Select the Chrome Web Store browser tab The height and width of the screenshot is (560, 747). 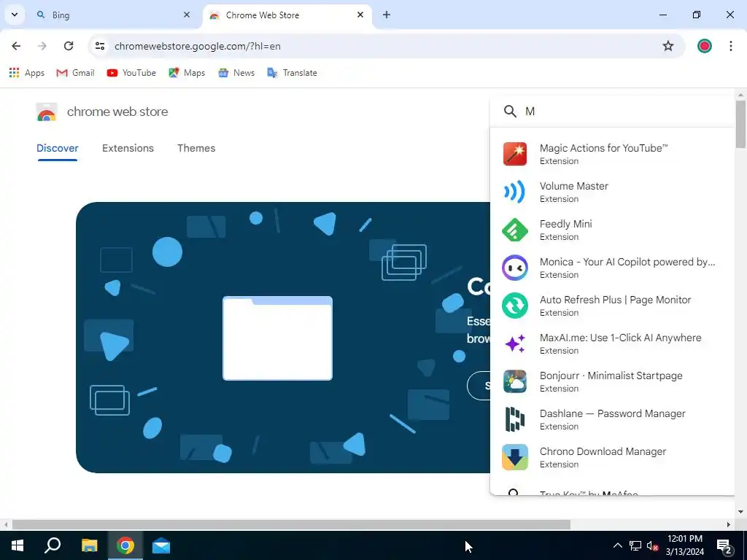(x=287, y=15)
